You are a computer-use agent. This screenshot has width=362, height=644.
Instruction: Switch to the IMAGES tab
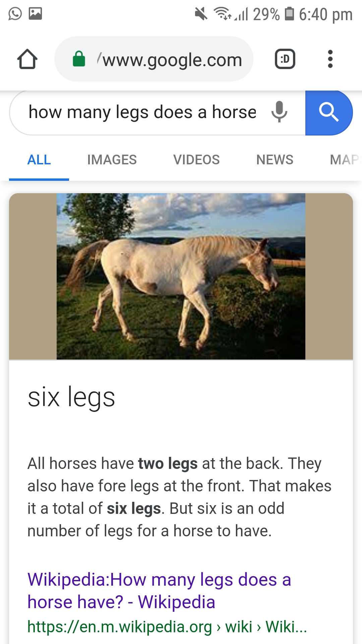[x=112, y=160]
